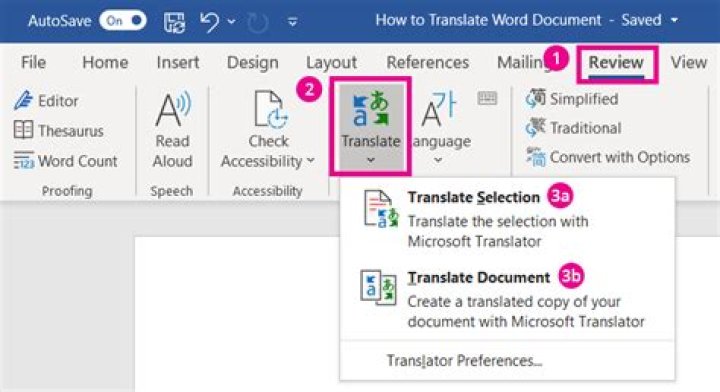Click the Save icon in title bar
The image size is (720, 392).
[174, 22]
